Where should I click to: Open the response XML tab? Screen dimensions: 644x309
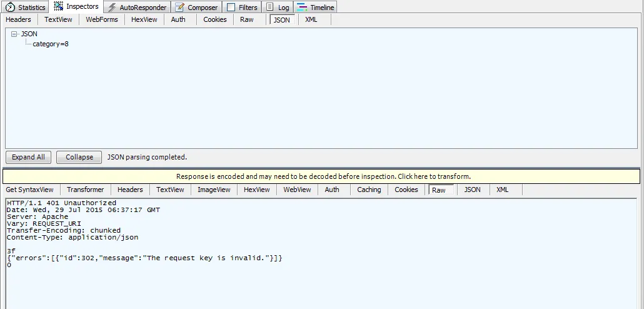pyautogui.click(x=502, y=190)
